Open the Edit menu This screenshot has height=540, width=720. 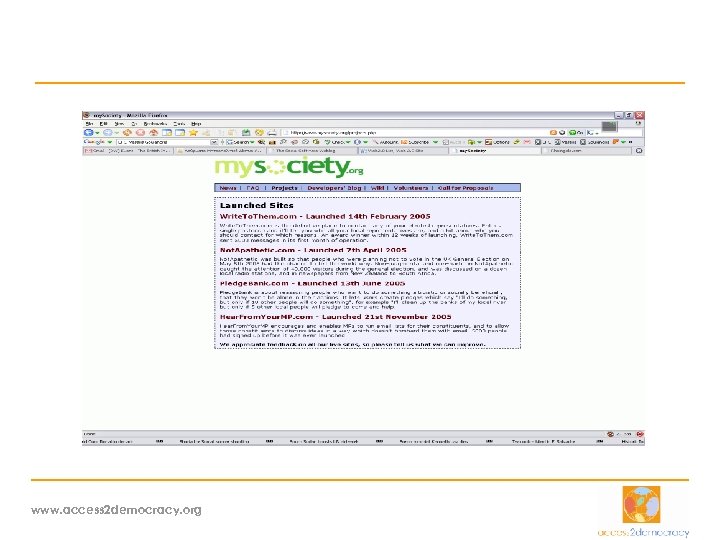pos(104,124)
